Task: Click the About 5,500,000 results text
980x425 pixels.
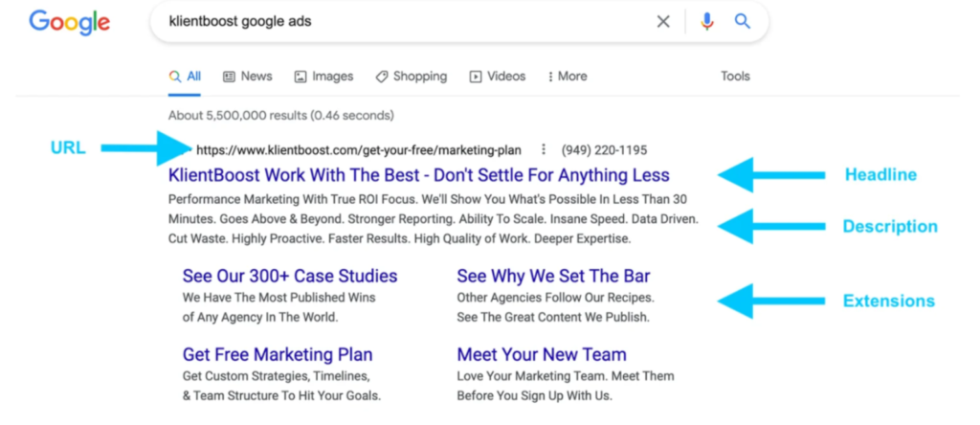Action: click(x=281, y=116)
